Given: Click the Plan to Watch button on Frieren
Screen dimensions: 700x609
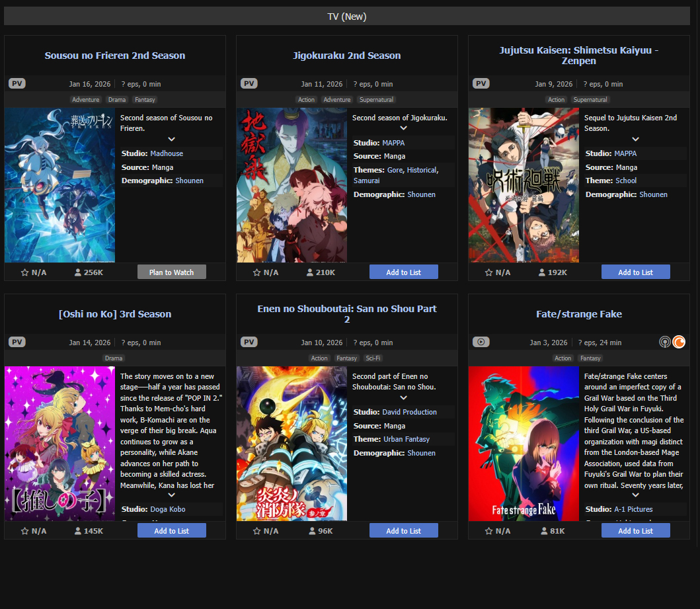Looking at the screenshot, I should tap(172, 272).
